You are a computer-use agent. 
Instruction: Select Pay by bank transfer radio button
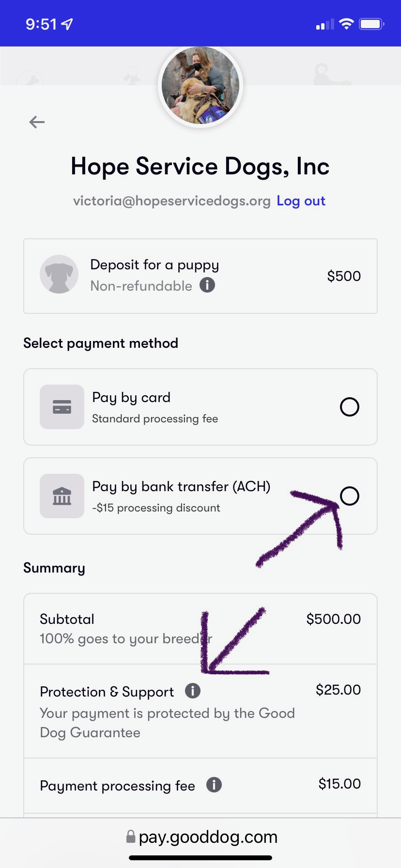click(x=350, y=496)
